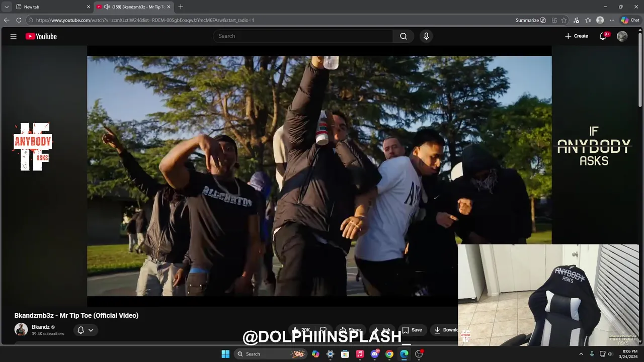Close the New tab browser tab
The width and height of the screenshot is (644, 362).
(89, 7)
